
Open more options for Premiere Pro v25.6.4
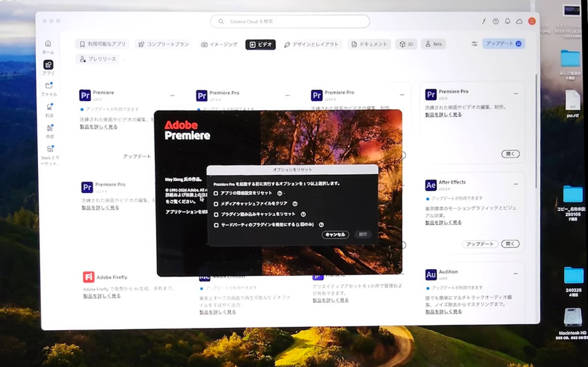click(287, 95)
